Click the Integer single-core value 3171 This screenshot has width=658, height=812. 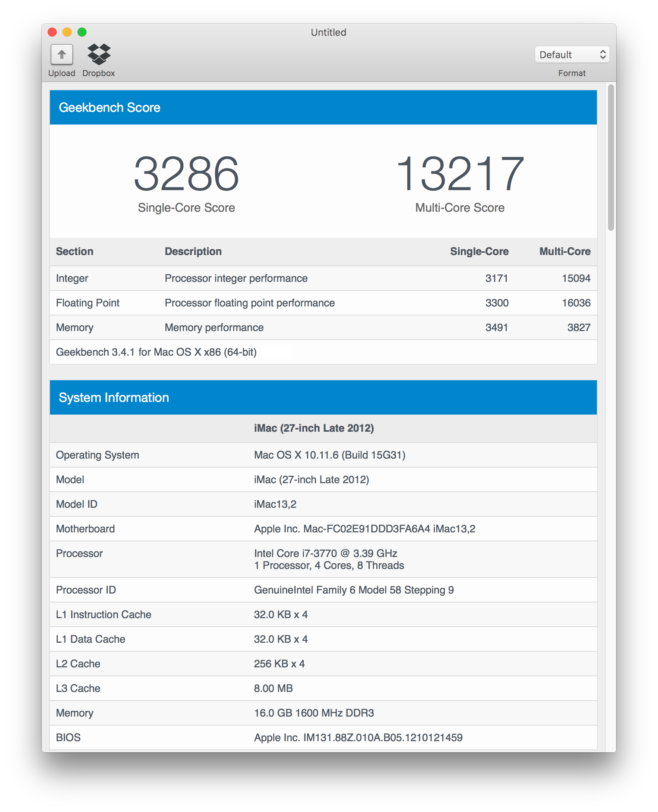pos(497,278)
